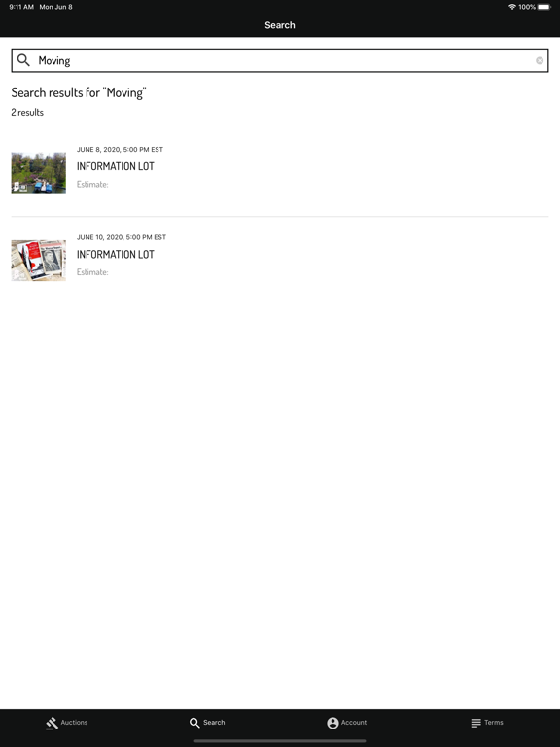This screenshot has width=560, height=747.
Task: Switch to the Account tab label
Action: 354,723
